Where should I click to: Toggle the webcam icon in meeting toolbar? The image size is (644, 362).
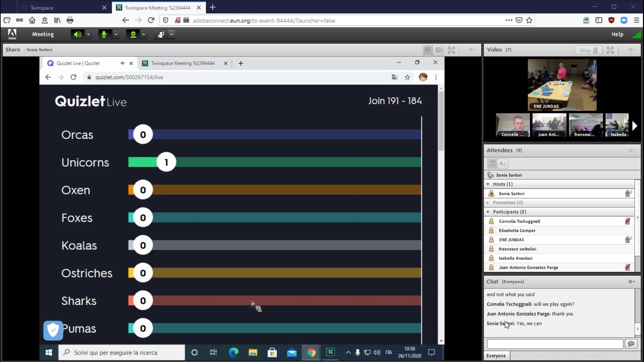click(x=133, y=34)
